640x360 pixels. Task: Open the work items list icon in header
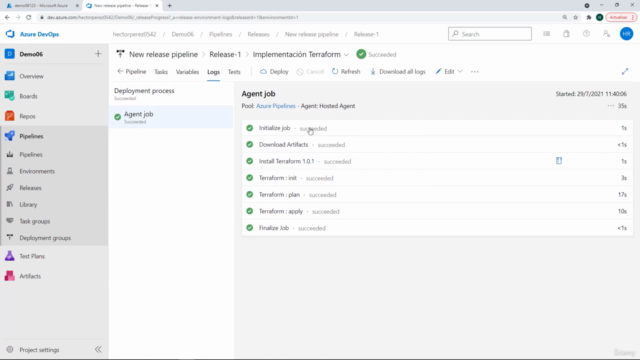pyautogui.click(x=547, y=34)
